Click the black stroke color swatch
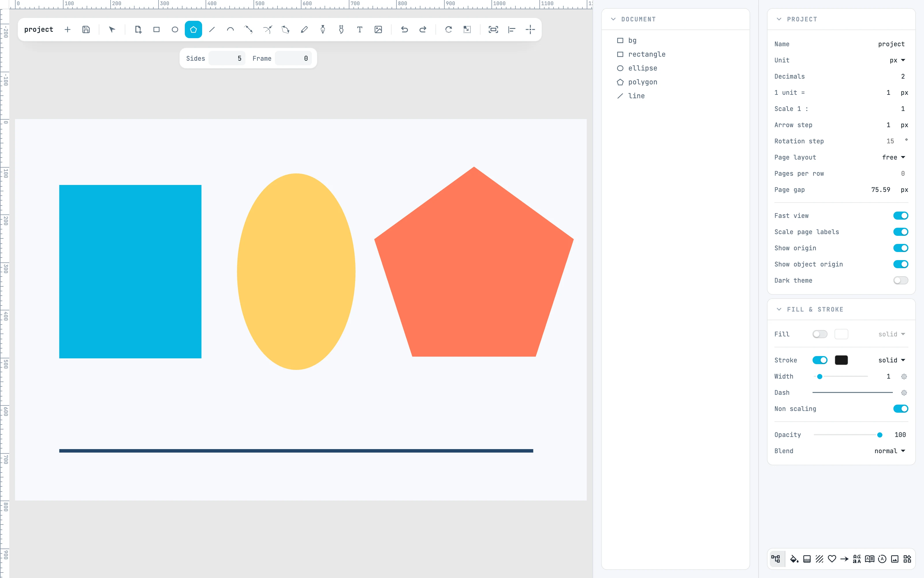Image resolution: width=924 pixels, height=578 pixels. [841, 360]
